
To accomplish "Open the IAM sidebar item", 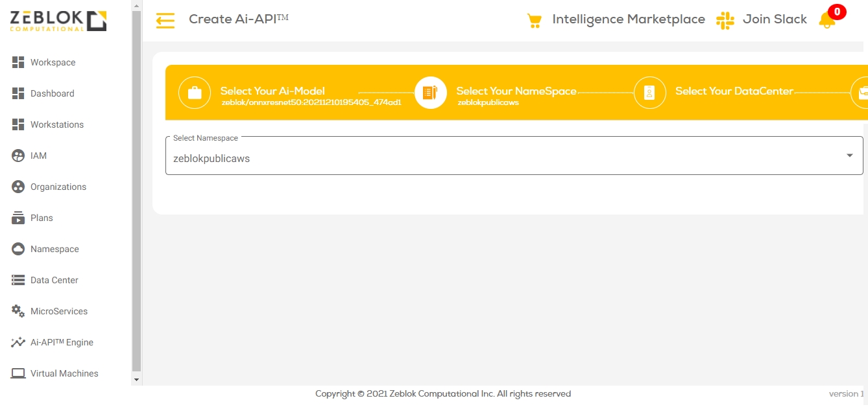I will 38,156.
